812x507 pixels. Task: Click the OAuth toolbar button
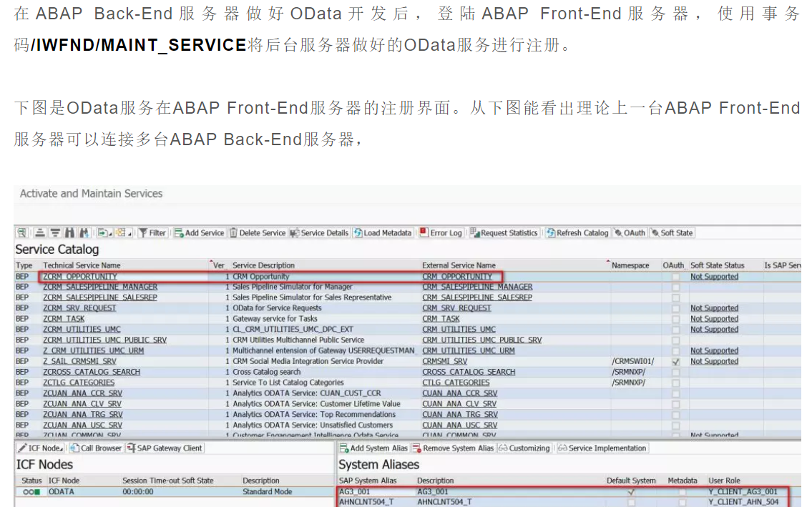pos(630,233)
